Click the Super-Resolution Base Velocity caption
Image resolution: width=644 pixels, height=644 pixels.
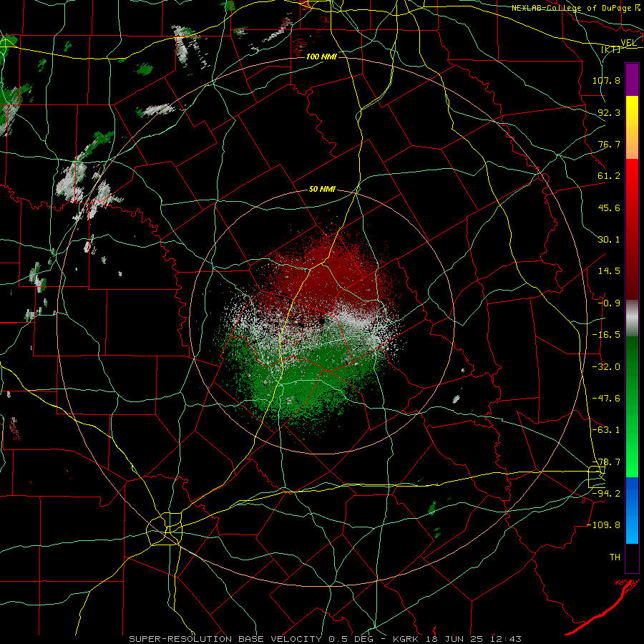coord(326,639)
